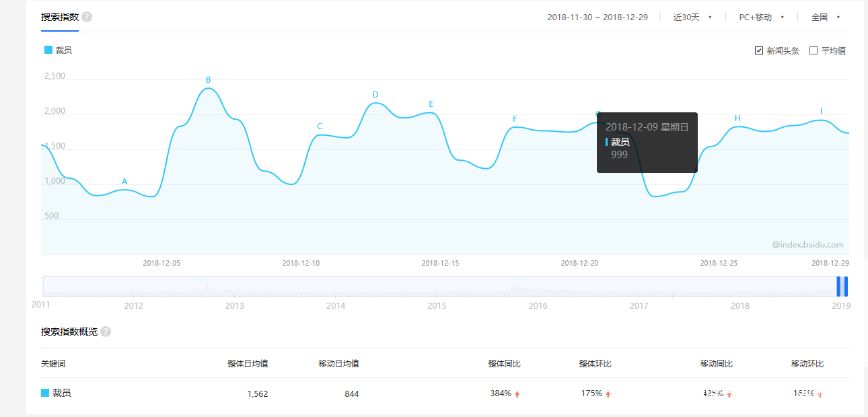The width and height of the screenshot is (868, 417).
Task: Click the 844 mobile average value
Action: pyautogui.click(x=352, y=394)
